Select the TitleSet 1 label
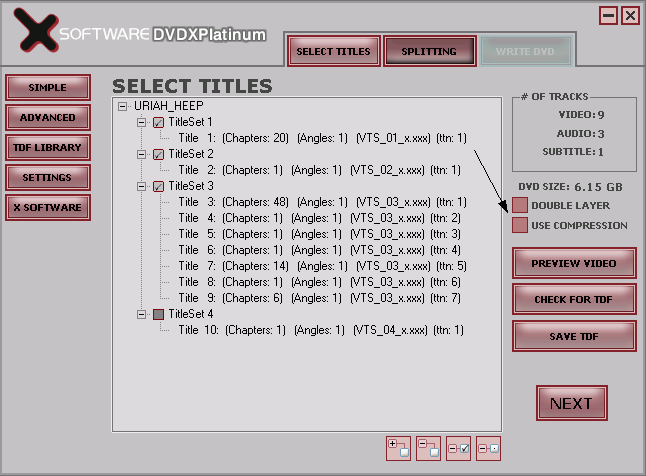The image size is (646, 476). click(x=191, y=122)
